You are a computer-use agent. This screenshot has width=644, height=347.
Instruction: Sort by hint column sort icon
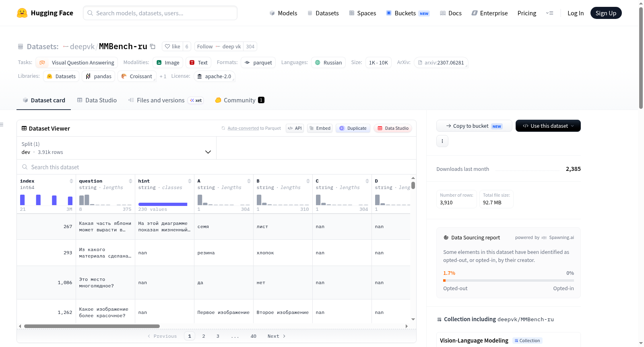click(x=190, y=181)
